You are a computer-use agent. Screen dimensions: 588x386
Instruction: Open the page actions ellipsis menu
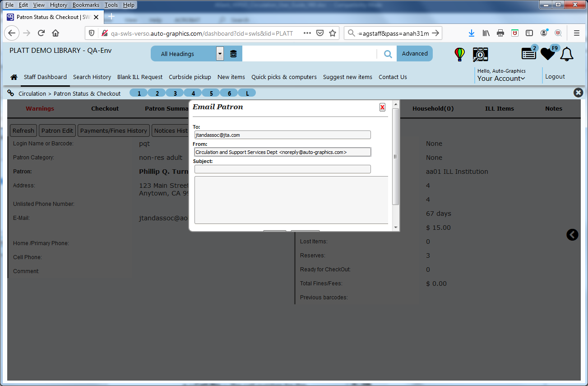click(307, 33)
